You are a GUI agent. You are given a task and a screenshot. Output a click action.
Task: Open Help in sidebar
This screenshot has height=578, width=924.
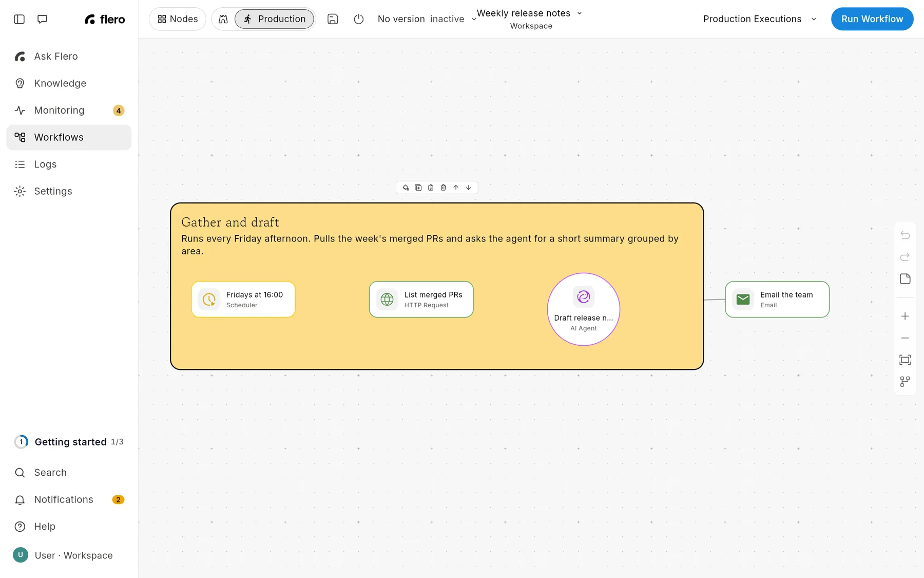pyautogui.click(x=69, y=527)
